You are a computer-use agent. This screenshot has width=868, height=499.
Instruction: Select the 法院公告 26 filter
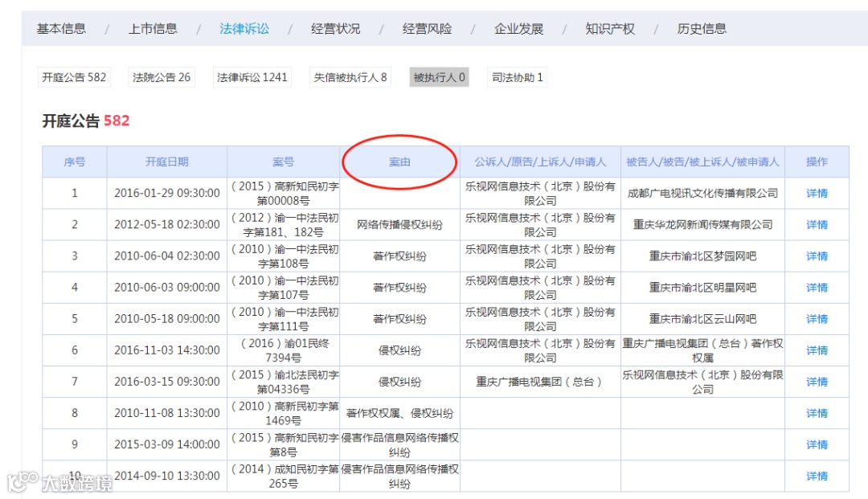pos(161,77)
